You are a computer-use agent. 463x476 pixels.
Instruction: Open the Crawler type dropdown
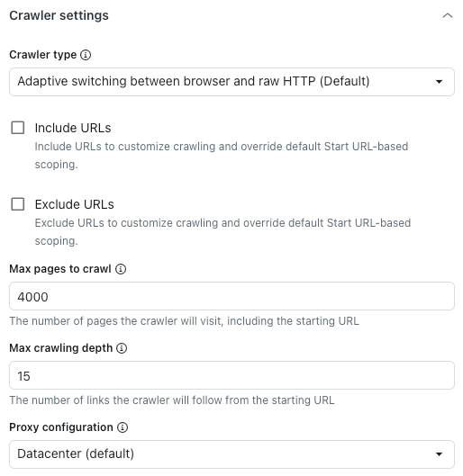[x=231, y=82]
